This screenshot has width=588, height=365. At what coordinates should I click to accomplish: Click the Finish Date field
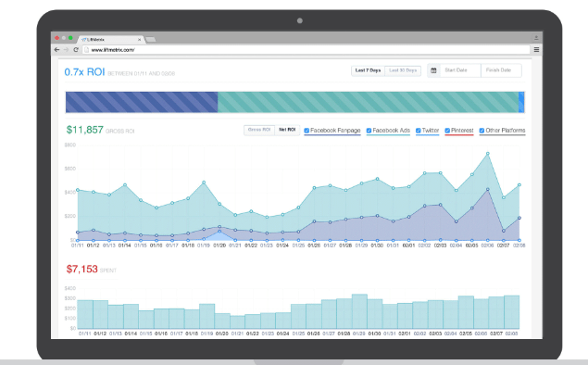pos(501,70)
